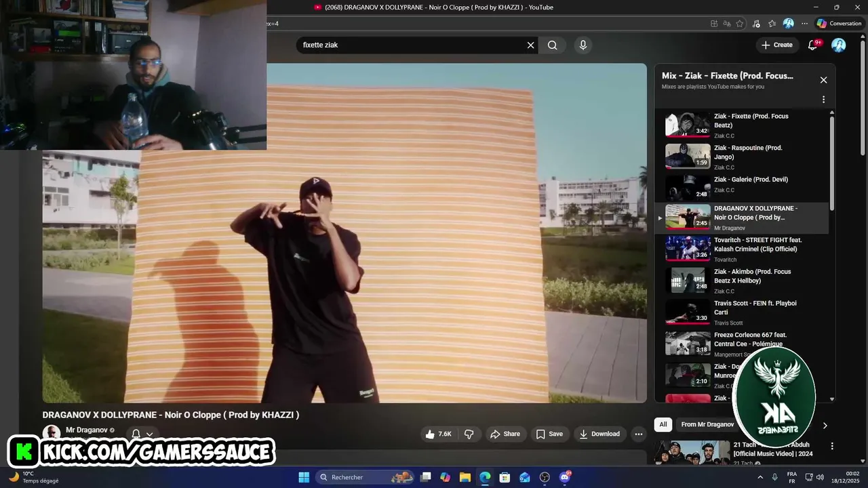The width and height of the screenshot is (868, 488).
Task: Open the weather widget showing 10°C
Action: [33, 477]
